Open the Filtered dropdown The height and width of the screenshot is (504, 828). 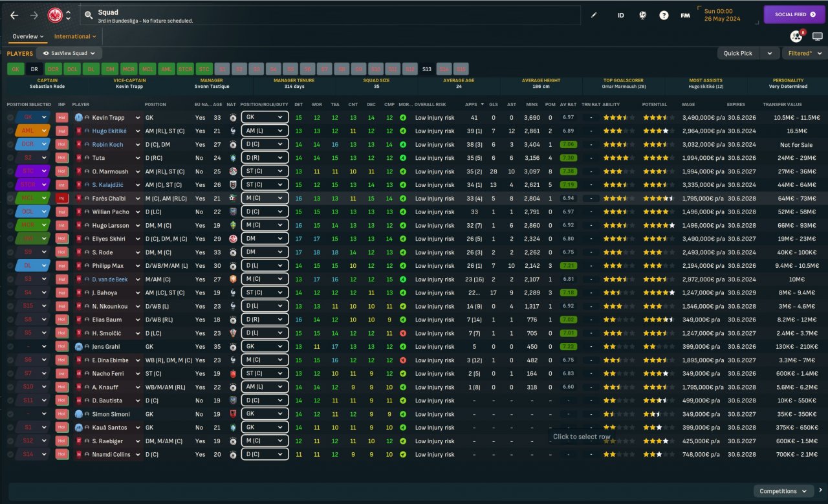coord(804,53)
